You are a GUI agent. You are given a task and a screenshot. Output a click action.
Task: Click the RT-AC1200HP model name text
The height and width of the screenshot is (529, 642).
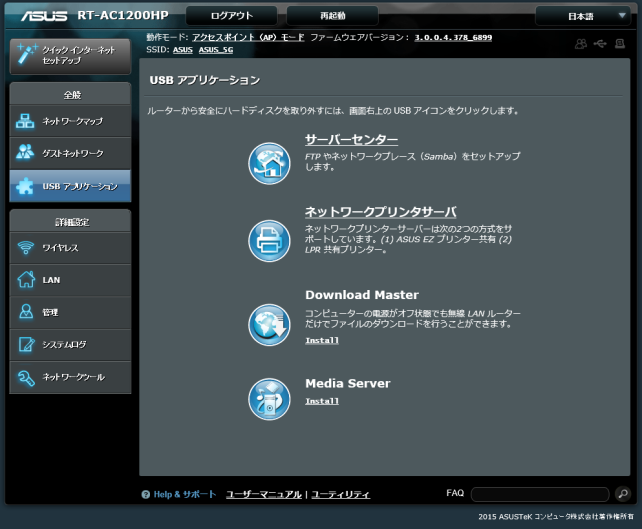pyautogui.click(x=123, y=16)
